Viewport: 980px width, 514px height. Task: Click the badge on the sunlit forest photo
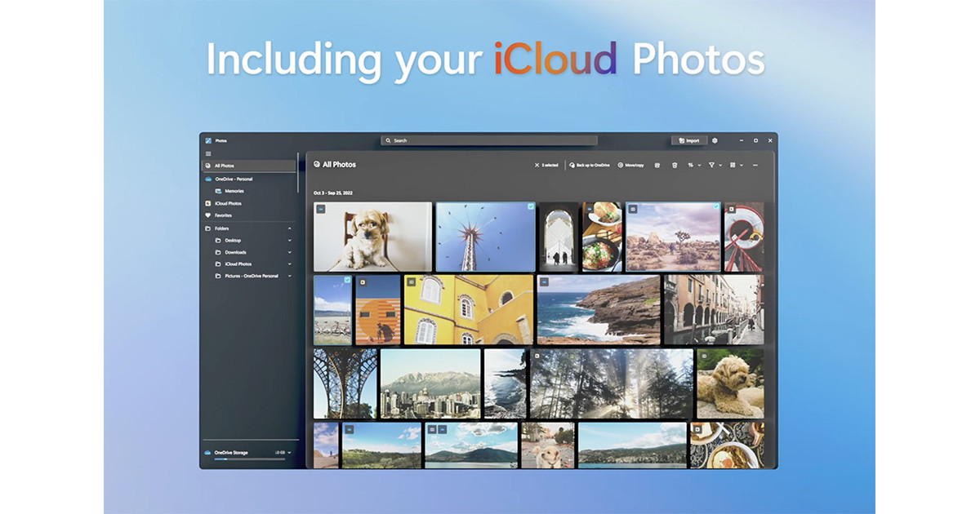tap(537, 357)
